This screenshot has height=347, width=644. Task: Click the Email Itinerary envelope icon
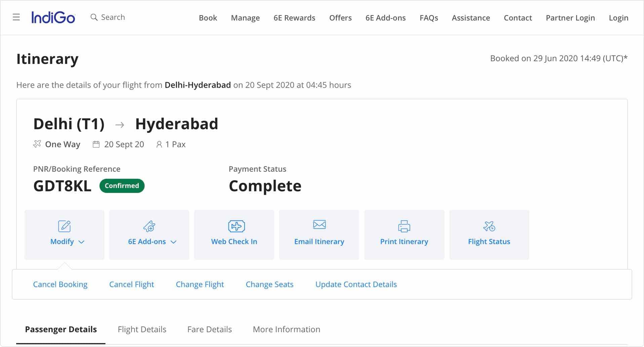coord(319,225)
